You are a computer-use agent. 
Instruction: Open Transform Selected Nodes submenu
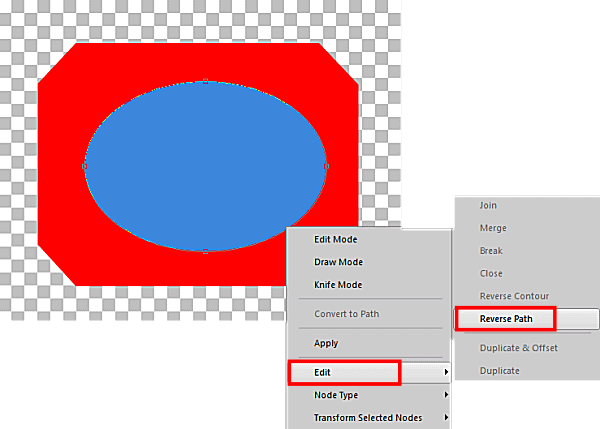click(x=369, y=418)
